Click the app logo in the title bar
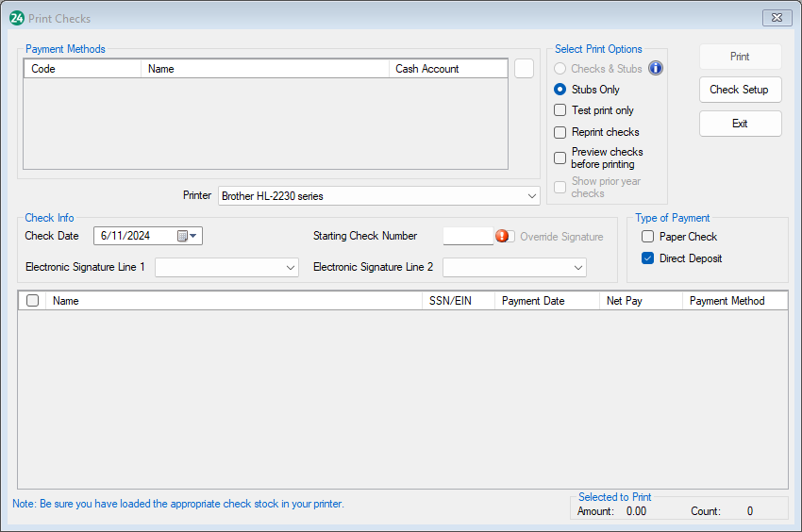The image size is (802, 532). pos(17,18)
